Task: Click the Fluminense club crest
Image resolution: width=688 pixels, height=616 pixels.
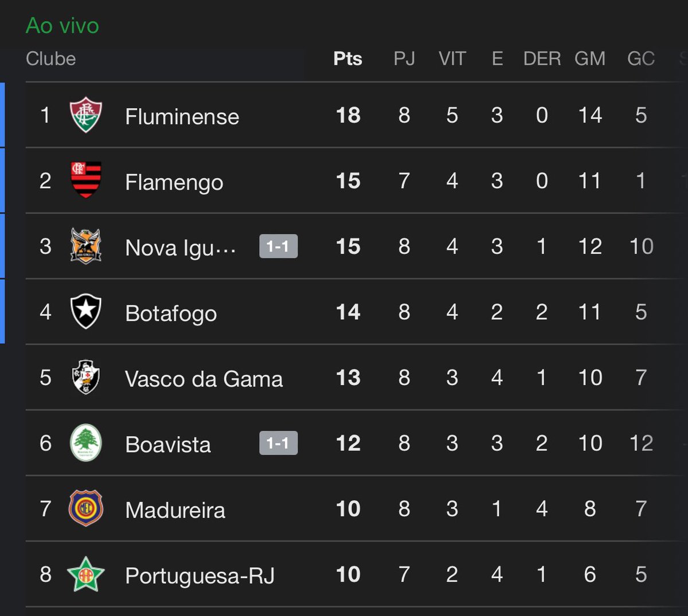Action: tap(85, 115)
